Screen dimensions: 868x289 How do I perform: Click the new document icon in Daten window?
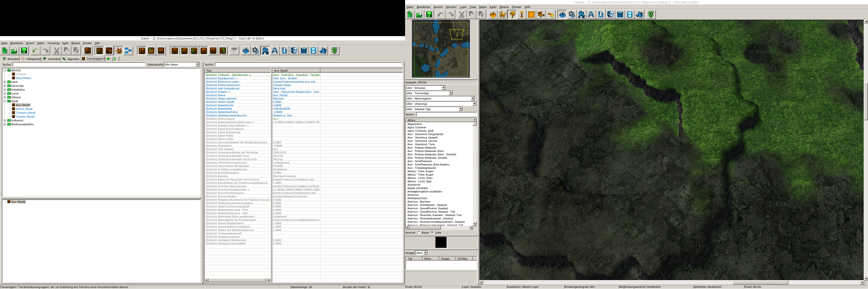[5, 51]
